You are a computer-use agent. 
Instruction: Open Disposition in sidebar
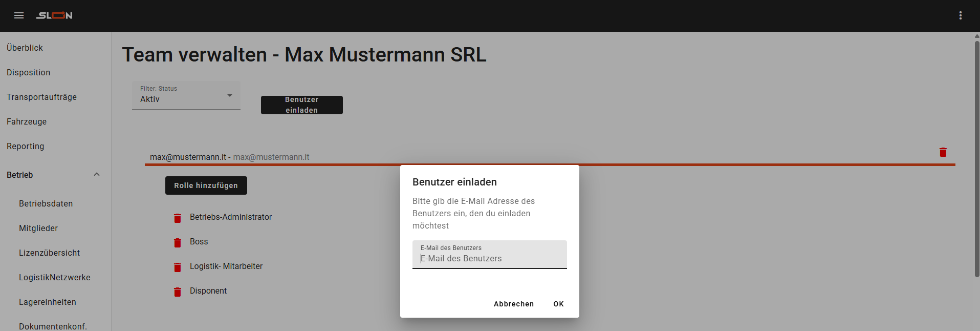pyautogui.click(x=29, y=72)
